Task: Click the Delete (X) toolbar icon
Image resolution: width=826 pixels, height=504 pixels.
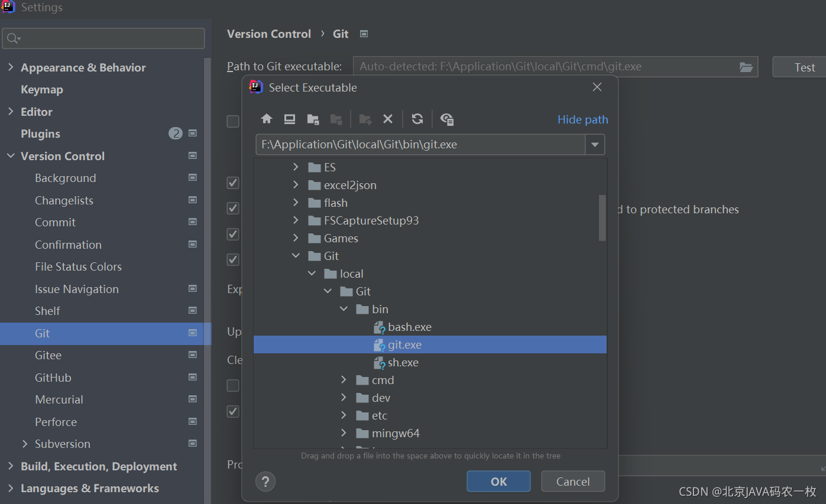Action: point(388,119)
